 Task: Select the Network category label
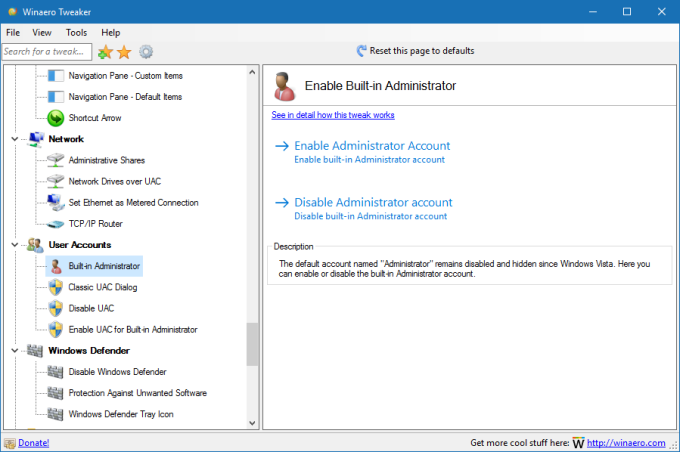click(x=66, y=139)
